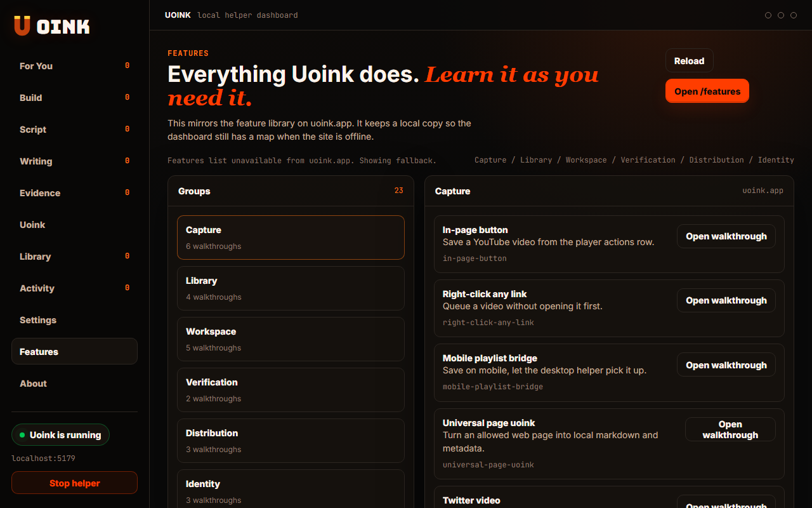Viewport: 812px width, 508px height.
Task: Open walkthrough for Right-click any link
Action: click(x=726, y=300)
